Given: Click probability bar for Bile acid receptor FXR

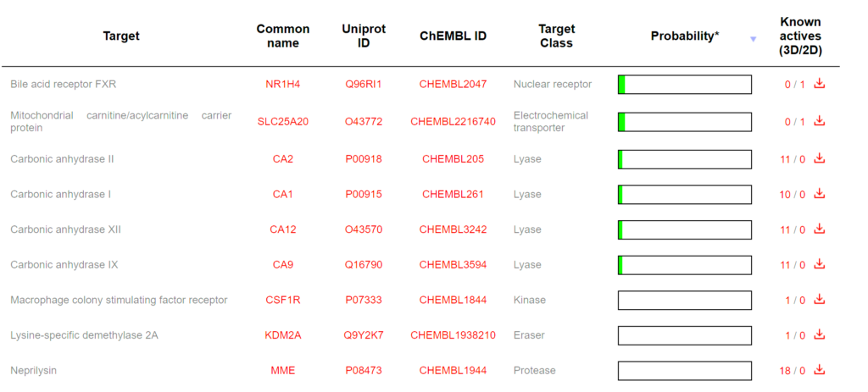Looking at the screenshot, I should pos(685,85).
